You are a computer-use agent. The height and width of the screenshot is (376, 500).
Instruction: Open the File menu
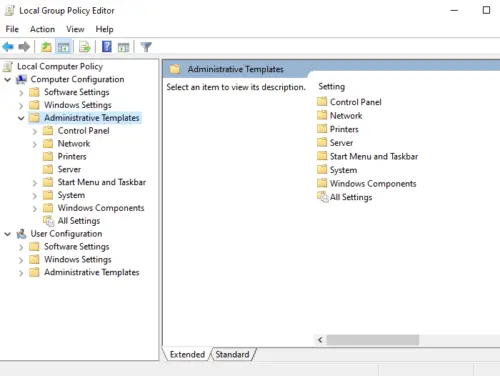(12, 29)
